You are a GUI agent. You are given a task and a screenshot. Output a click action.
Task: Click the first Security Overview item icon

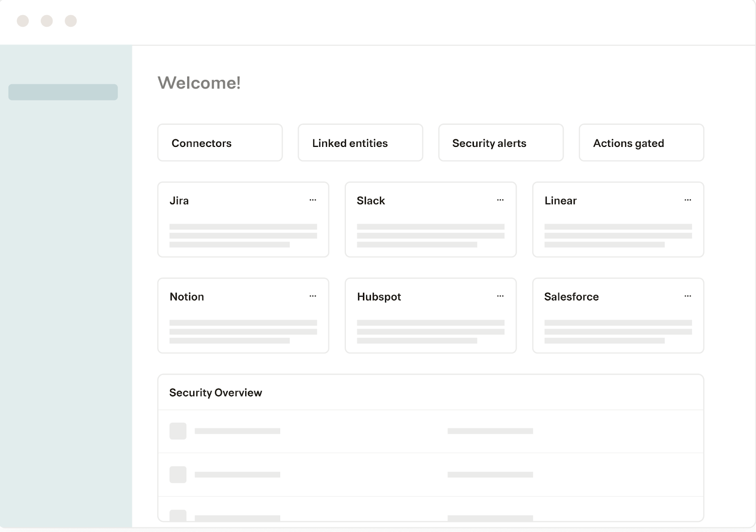click(178, 431)
